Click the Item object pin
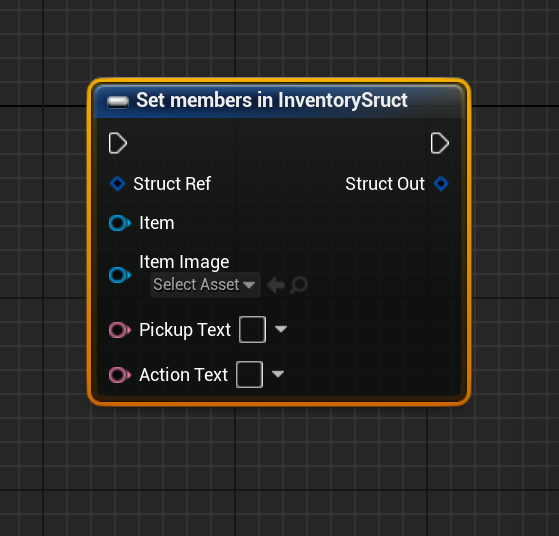The image size is (559, 536). [x=120, y=223]
